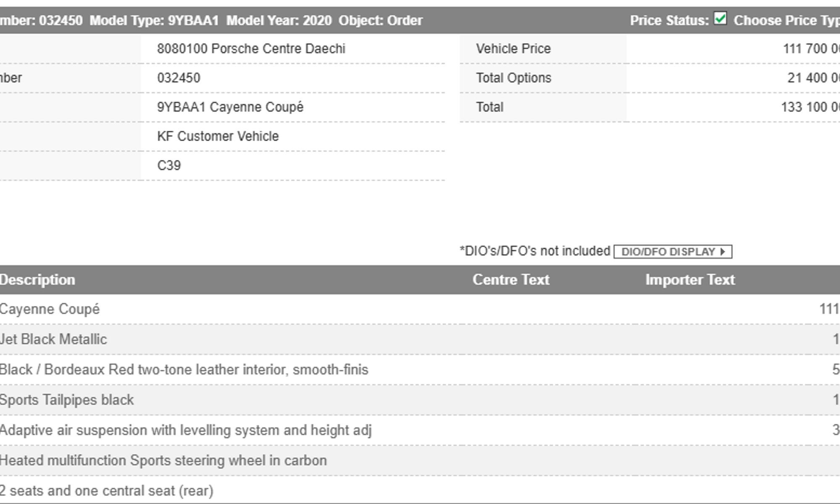The image size is (840, 504).
Task: Select the Heated multifunction Sports steering wheel row
Action: pos(163,460)
